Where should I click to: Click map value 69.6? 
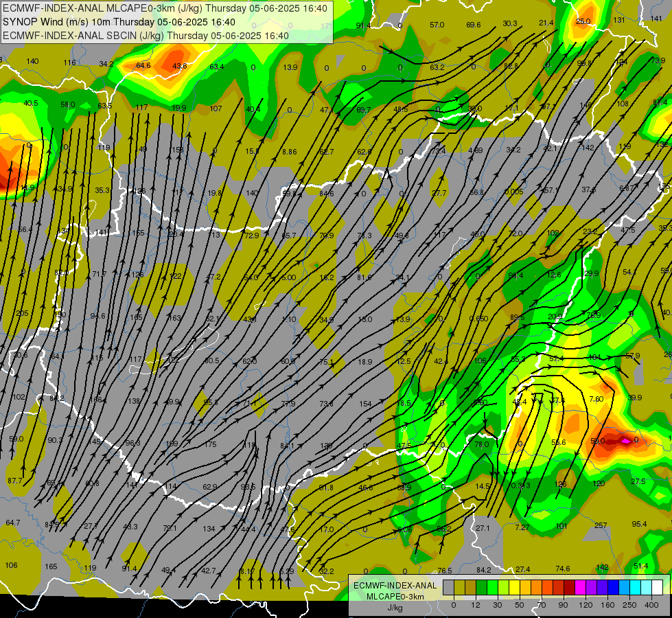click(474, 25)
